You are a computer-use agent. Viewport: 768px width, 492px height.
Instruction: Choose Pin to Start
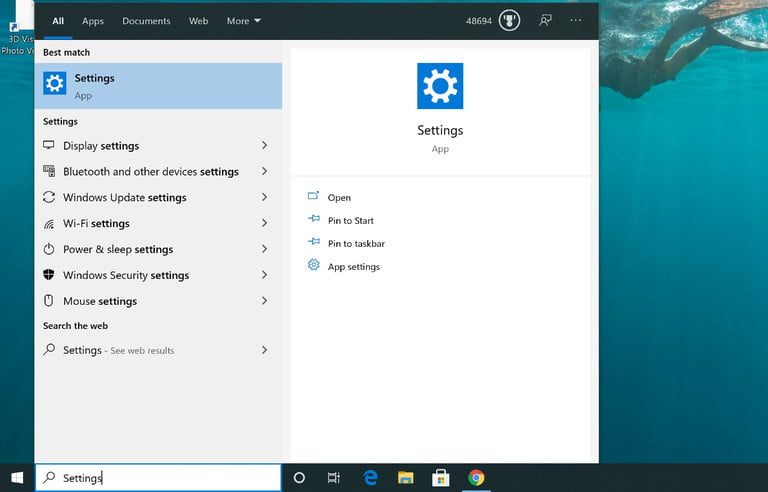click(x=351, y=221)
